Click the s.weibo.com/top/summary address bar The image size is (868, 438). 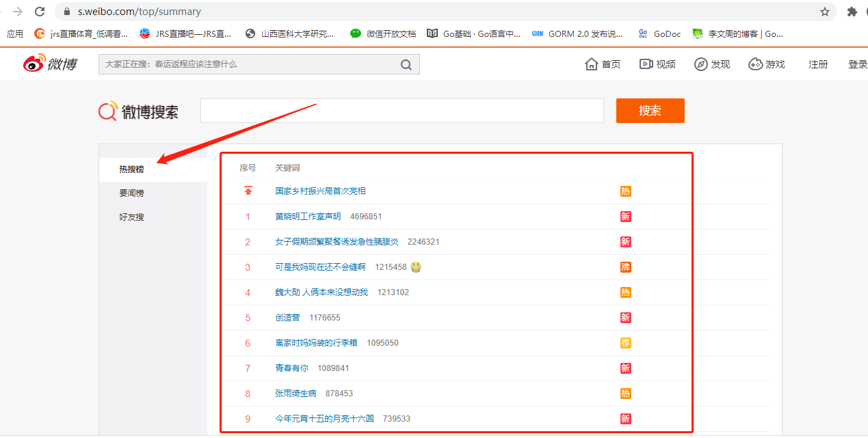(446, 12)
